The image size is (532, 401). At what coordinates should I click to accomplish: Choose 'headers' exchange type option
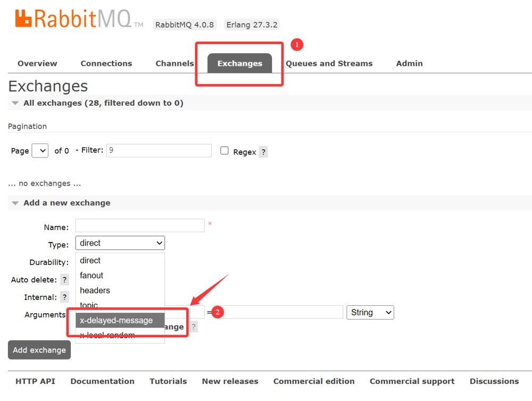(120, 290)
